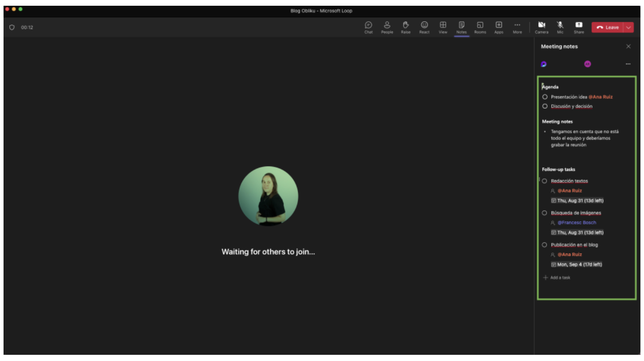The width and height of the screenshot is (644, 361).
Task: Open the Chat panel
Action: pos(368,27)
